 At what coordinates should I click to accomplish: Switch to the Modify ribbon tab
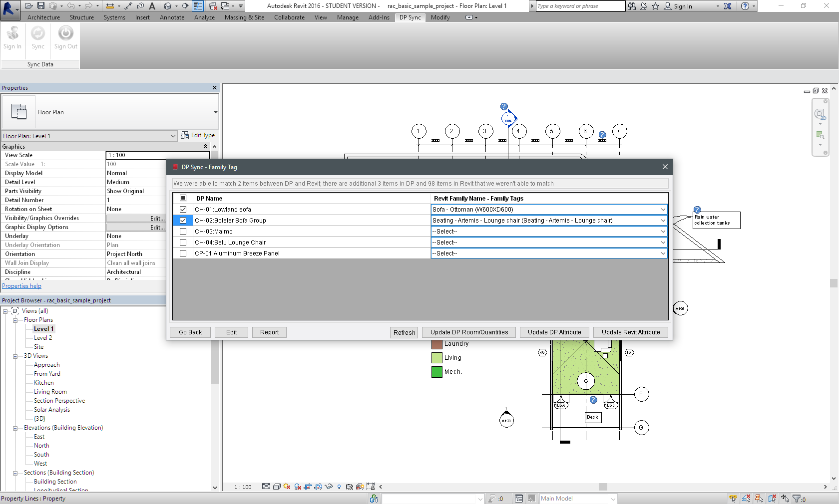[x=440, y=17]
